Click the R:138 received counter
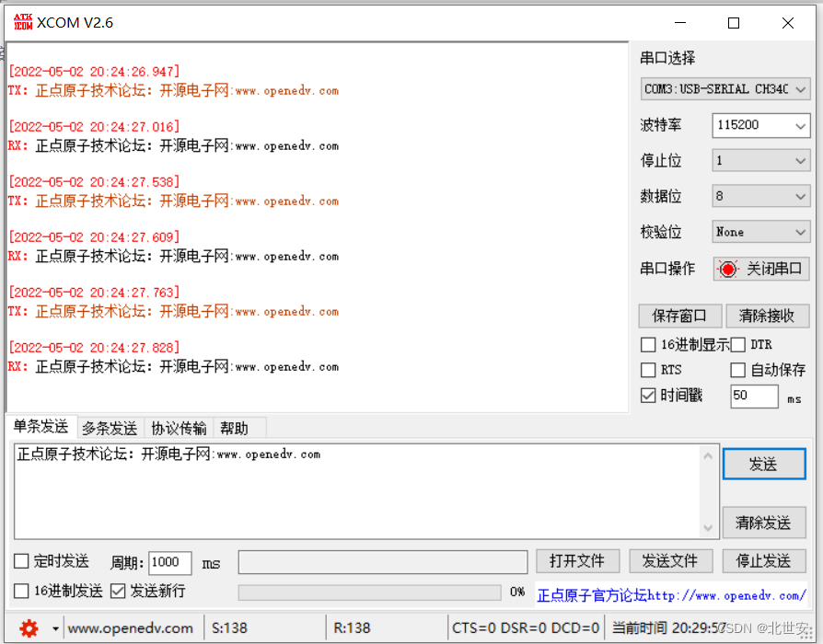The height and width of the screenshot is (644, 823). (x=352, y=627)
